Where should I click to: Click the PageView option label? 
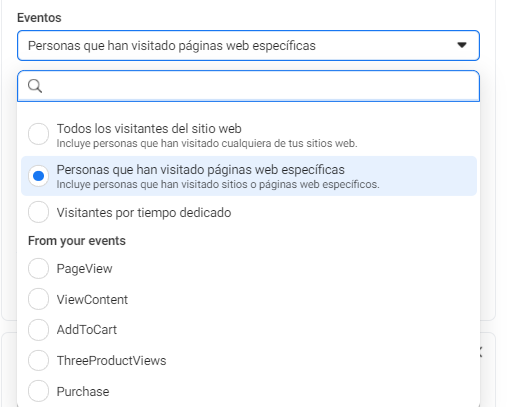click(84, 269)
